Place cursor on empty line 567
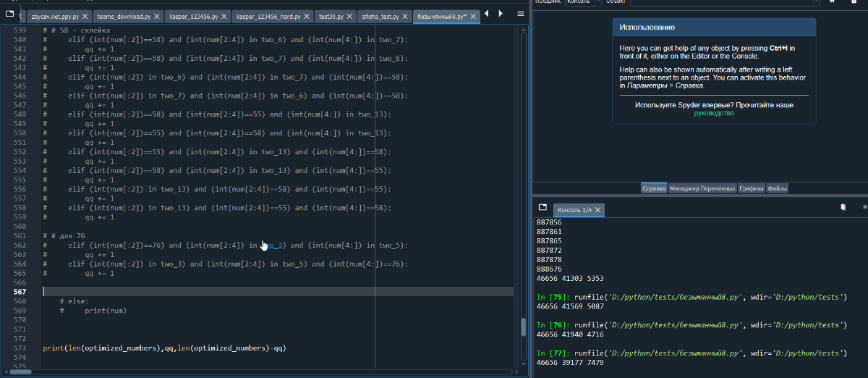The height and width of the screenshot is (378, 868). 217,291
